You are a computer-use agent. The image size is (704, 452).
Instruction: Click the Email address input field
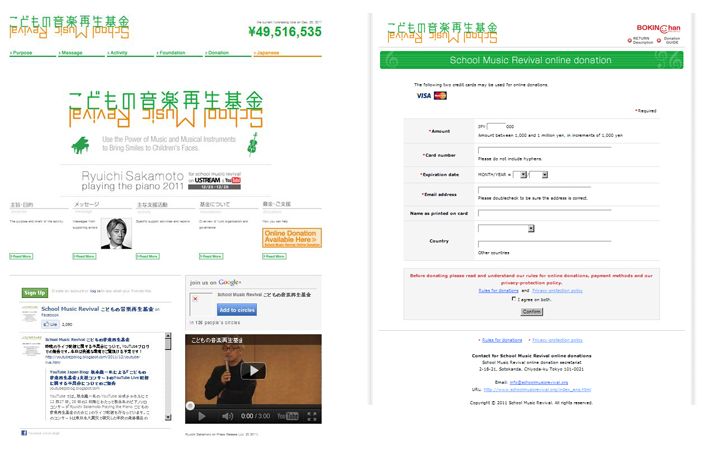(x=534, y=190)
